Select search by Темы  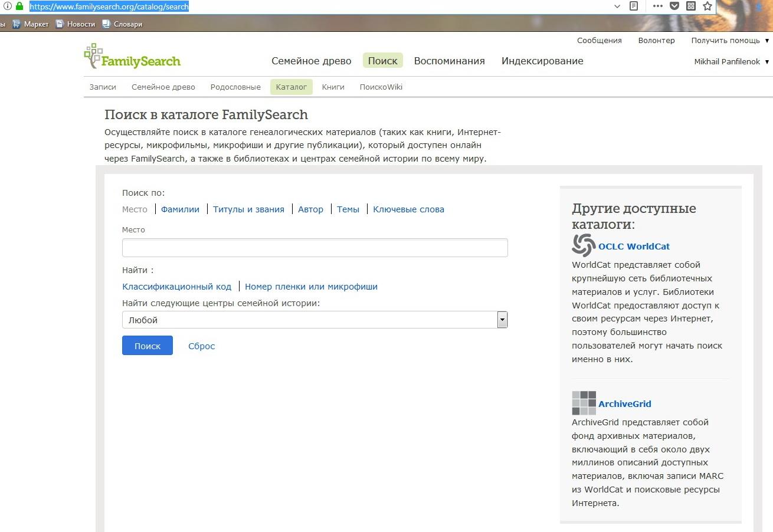[x=348, y=209]
